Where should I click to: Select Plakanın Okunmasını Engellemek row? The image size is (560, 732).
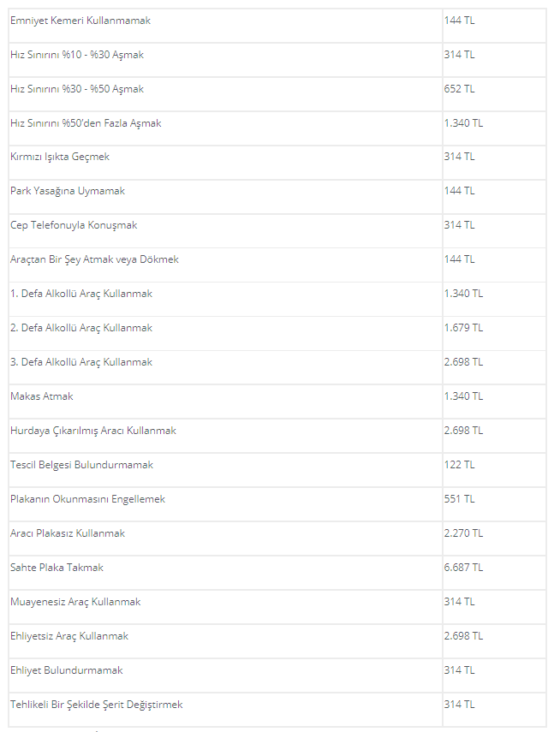click(277, 504)
